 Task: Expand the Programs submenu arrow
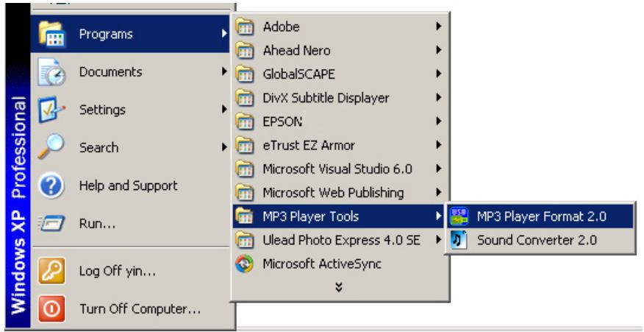(224, 34)
